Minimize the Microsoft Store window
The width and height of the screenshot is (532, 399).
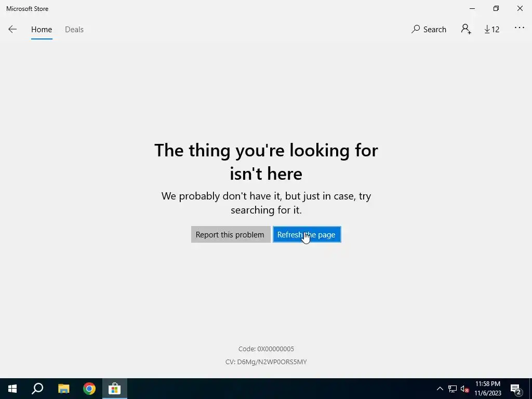472,8
